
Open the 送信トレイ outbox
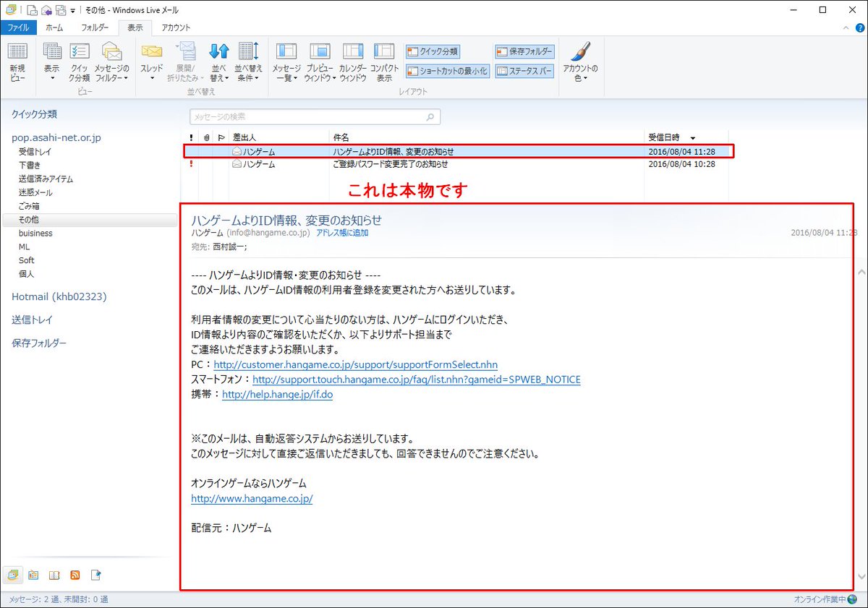tap(32, 320)
